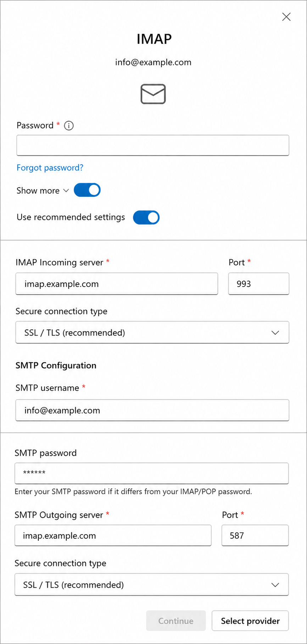Click the password info icon
The height and width of the screenshot is (644, 307).
[x=69, y=126]
